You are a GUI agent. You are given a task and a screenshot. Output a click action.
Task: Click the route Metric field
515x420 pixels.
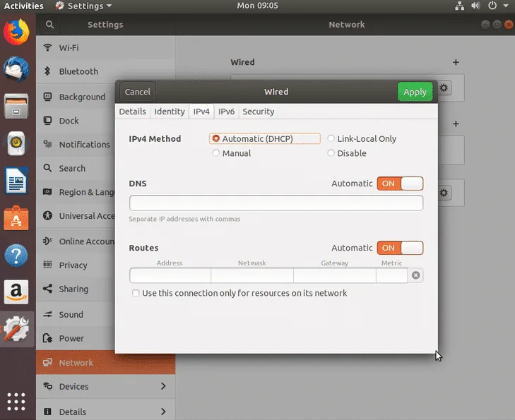pos(392,275)
